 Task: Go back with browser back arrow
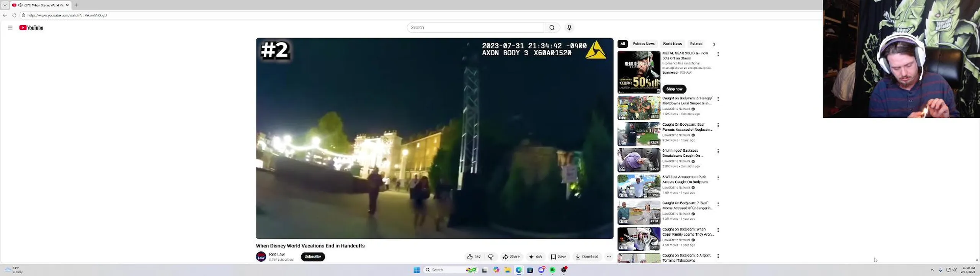click(5, 15)
